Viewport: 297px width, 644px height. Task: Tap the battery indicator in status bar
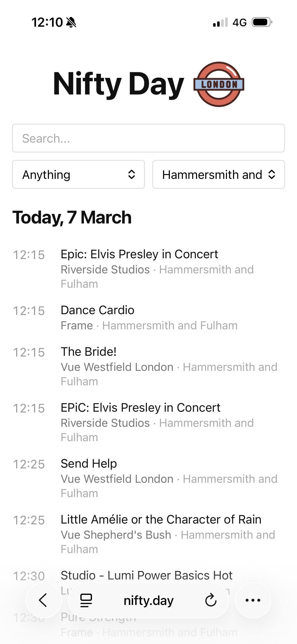pos(262,22)
